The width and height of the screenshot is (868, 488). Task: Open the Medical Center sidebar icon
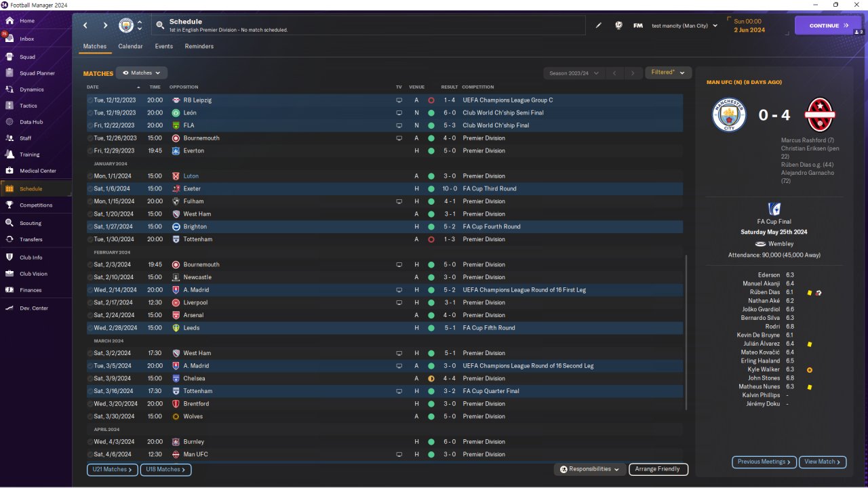coord(9,171)
